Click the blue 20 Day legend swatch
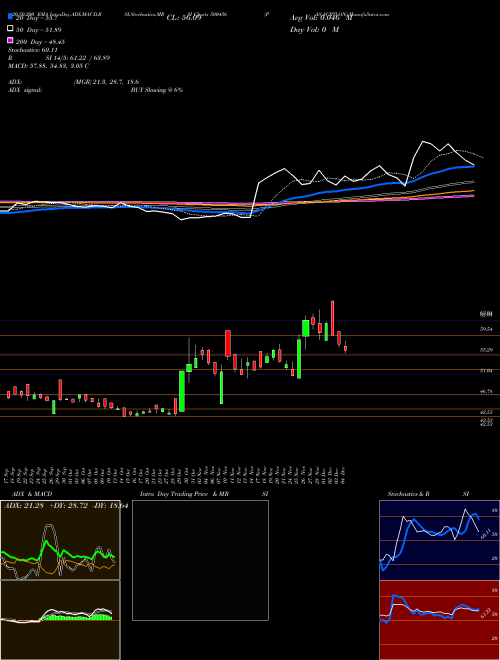The height and width of the screenshot is (660, 500). tap(10, 17)
